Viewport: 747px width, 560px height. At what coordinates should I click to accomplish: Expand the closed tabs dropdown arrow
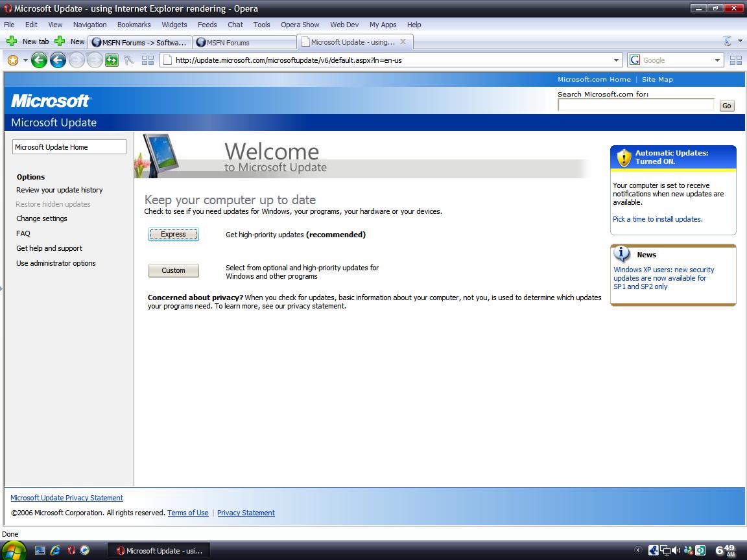[x=740, y=41]
